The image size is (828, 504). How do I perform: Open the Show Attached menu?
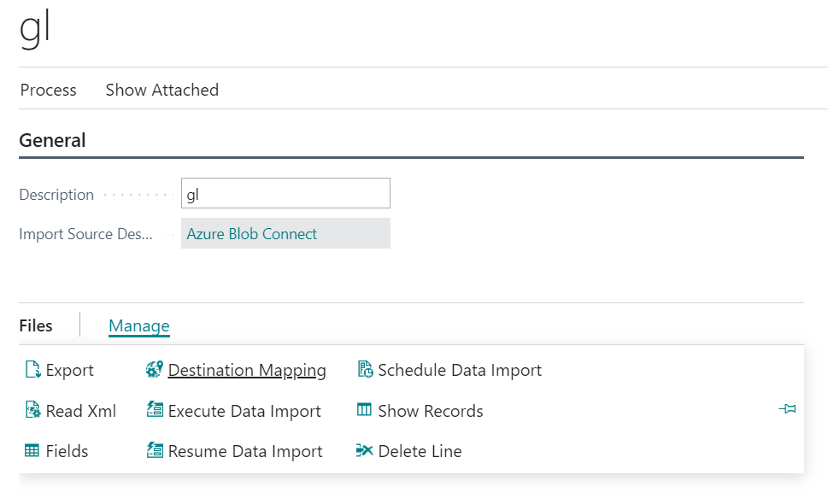click(161, 90)
